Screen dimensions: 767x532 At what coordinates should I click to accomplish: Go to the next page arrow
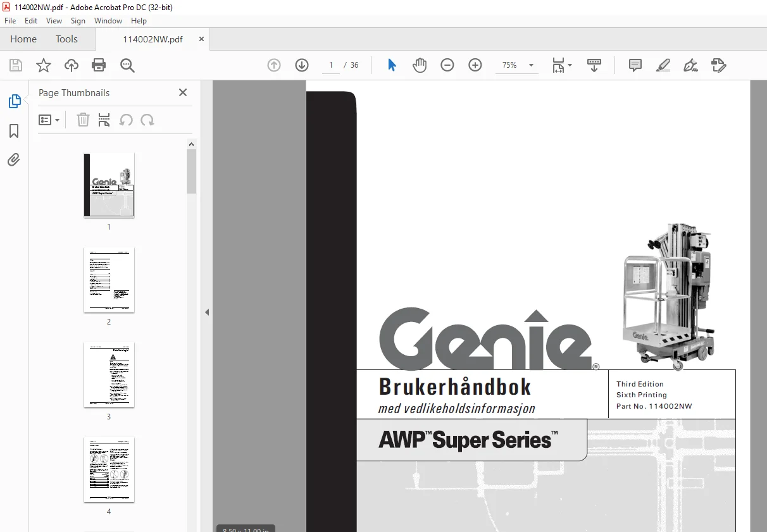(302, 65)
